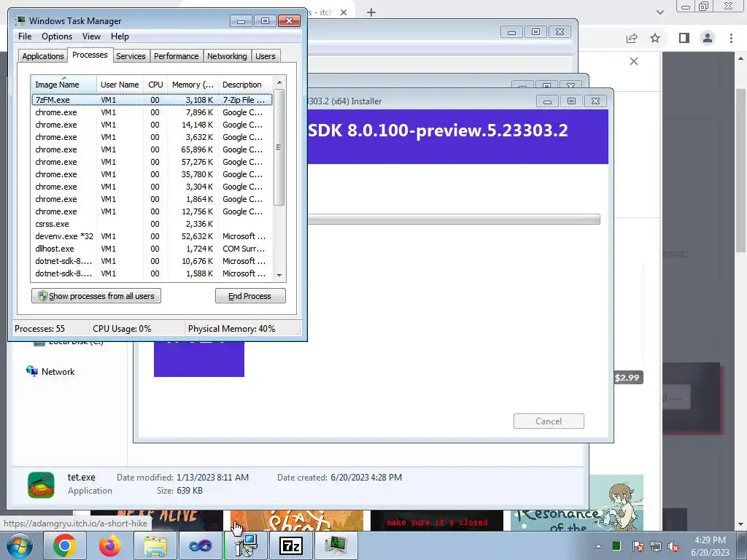
Task: Sort processes by Description column
Action: [x=245, y=85]
